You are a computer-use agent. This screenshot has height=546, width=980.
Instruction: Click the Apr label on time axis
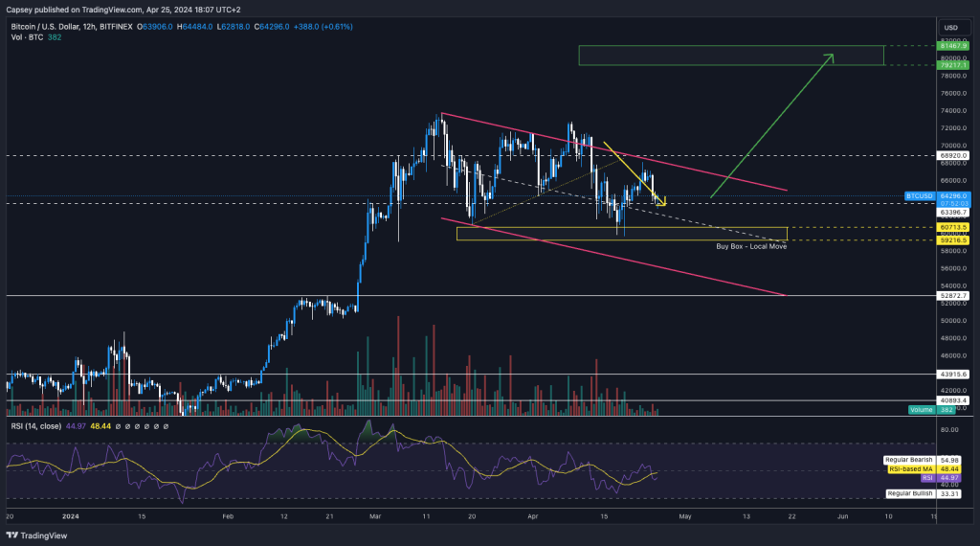(x=533, y=516)
